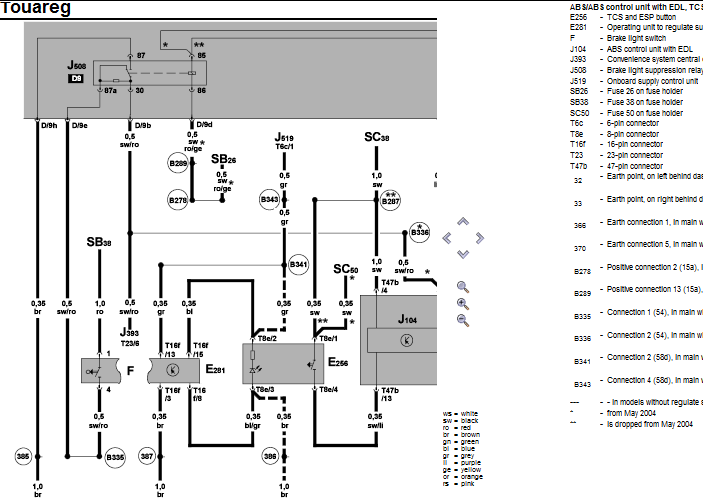
Task: Select the legend row 'Fuse 38 on fuse holder'
Action: [626, 102]
